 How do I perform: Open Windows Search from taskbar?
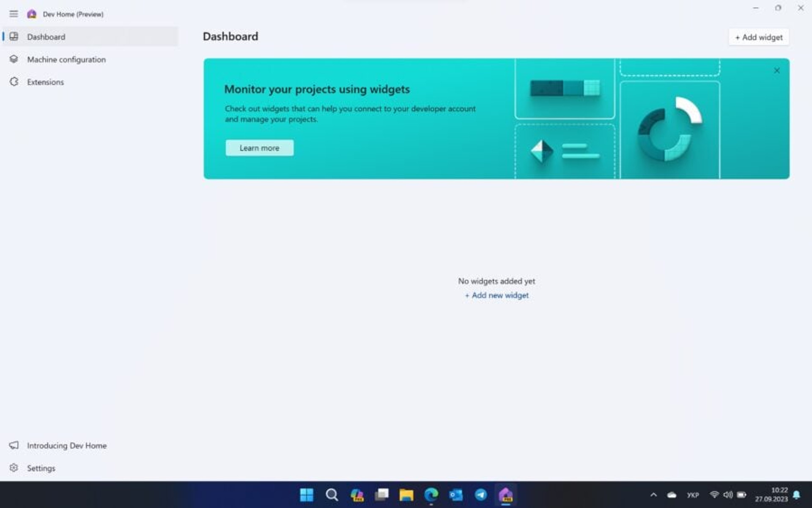(x=332, y=494)
